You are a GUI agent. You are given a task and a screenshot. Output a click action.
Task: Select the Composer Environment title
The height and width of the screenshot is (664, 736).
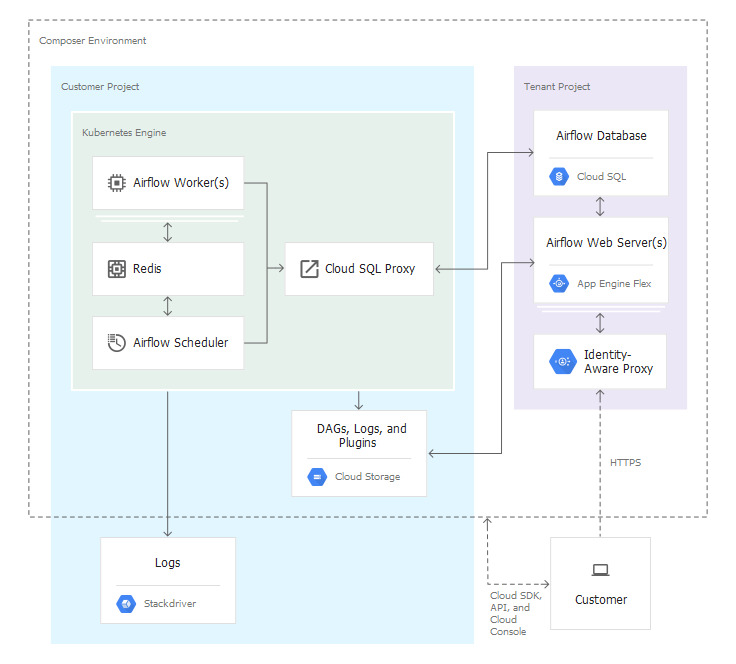click(92, 41)
